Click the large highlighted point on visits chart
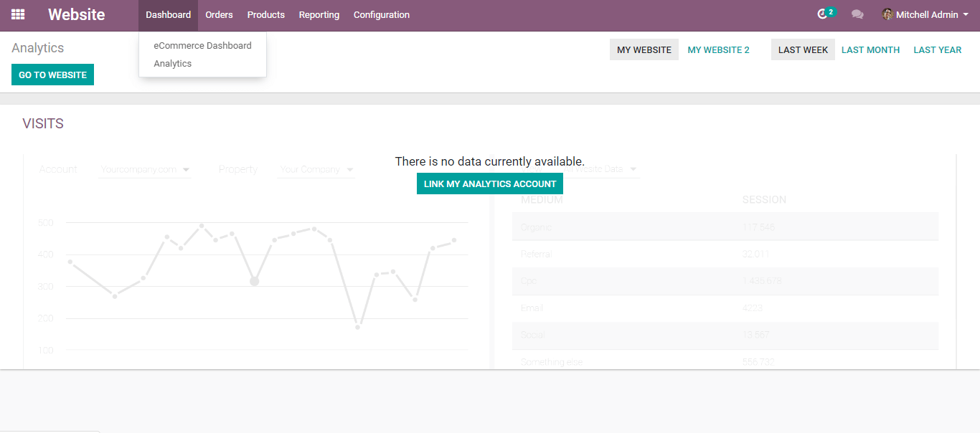The width and height of the screenshot is (980, 433). 254,281
